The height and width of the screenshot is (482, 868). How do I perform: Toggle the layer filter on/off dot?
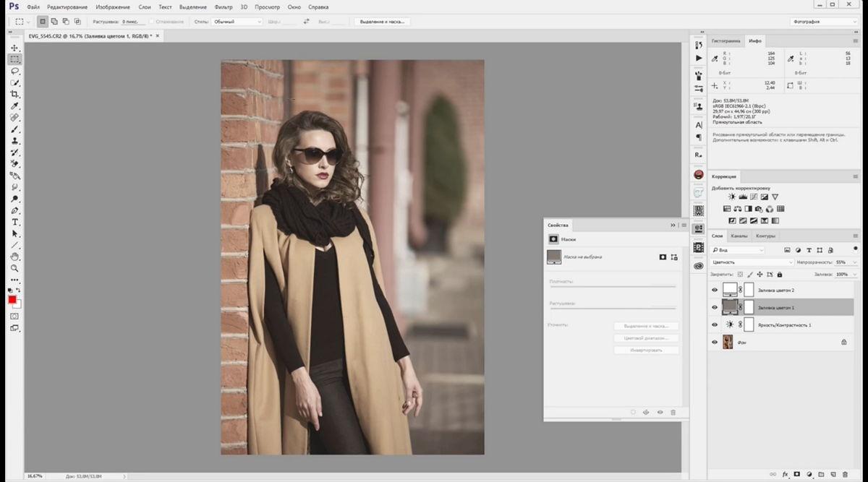855,249
